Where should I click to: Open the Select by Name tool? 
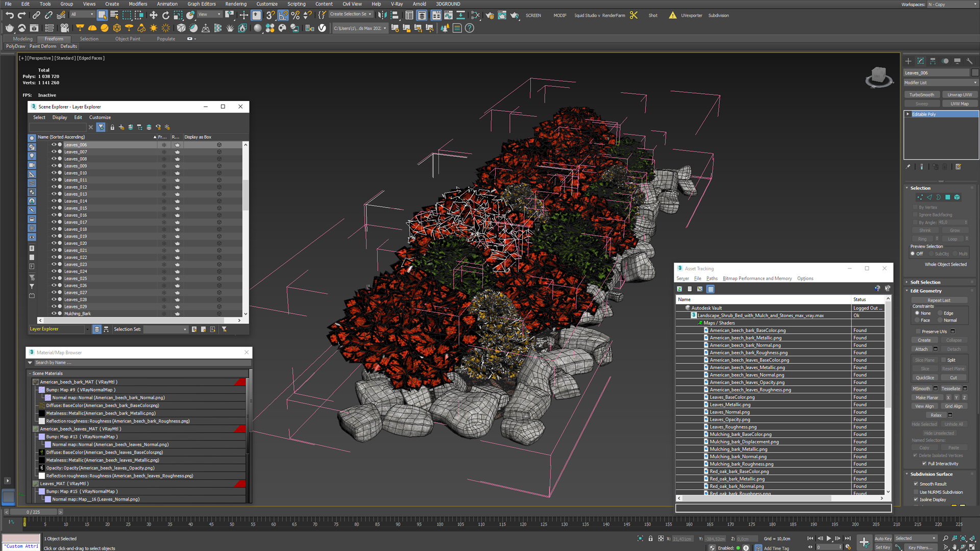pos(114,15)
